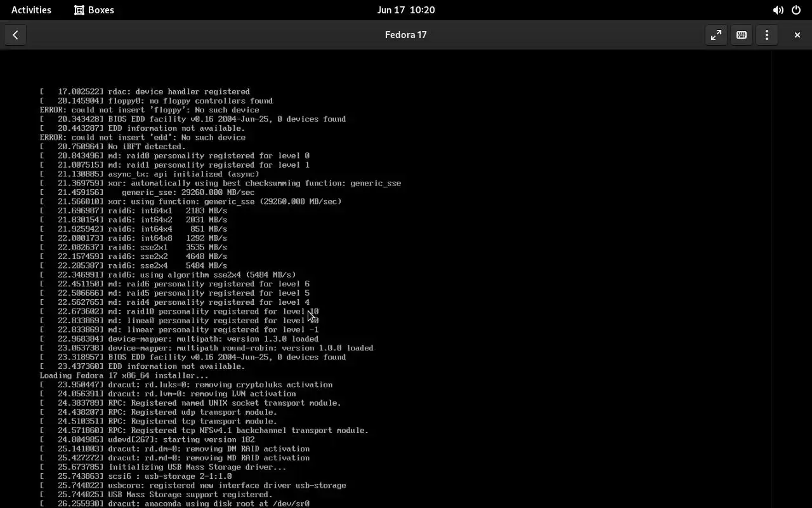Click 'raid6 personality registered for level 6'

(x=174, y=284)
